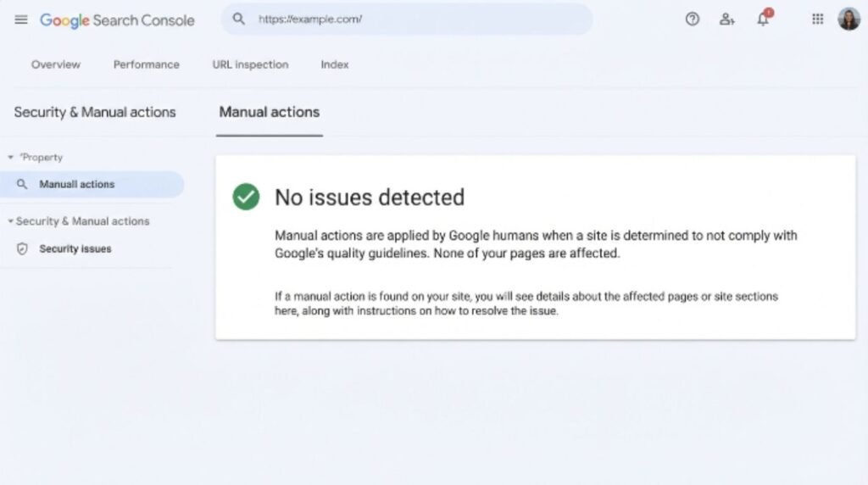Click the search magnifier in URL bar
The width and height of the screenshot is (868, 485).
(x=238, y=19)
